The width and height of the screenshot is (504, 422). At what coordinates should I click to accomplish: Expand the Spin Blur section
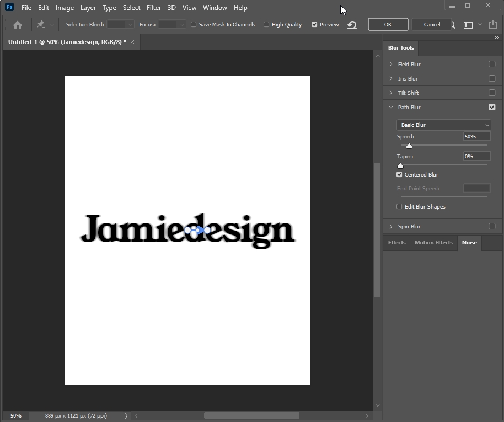[x=391, y=226]
